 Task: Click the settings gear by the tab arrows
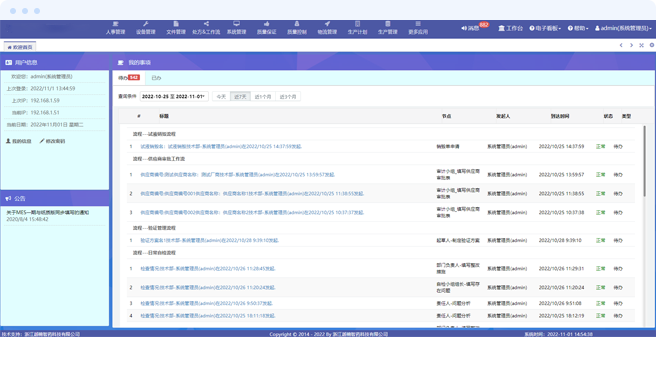click(652, 45)
